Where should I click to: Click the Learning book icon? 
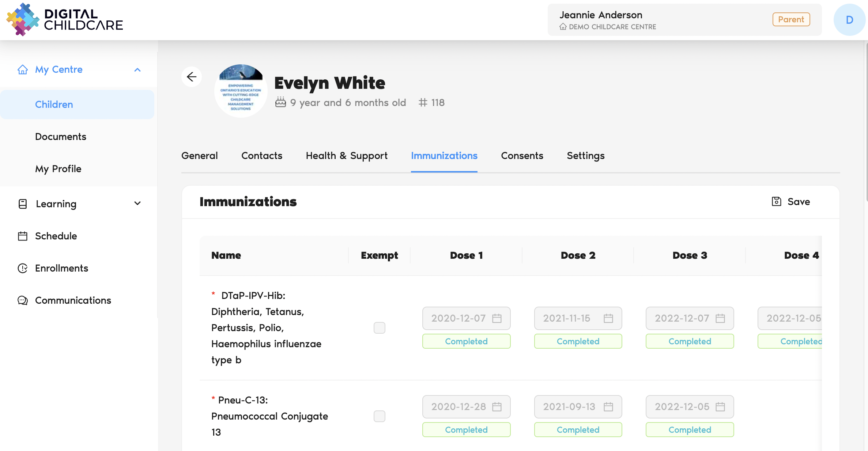tap(23, 204)
